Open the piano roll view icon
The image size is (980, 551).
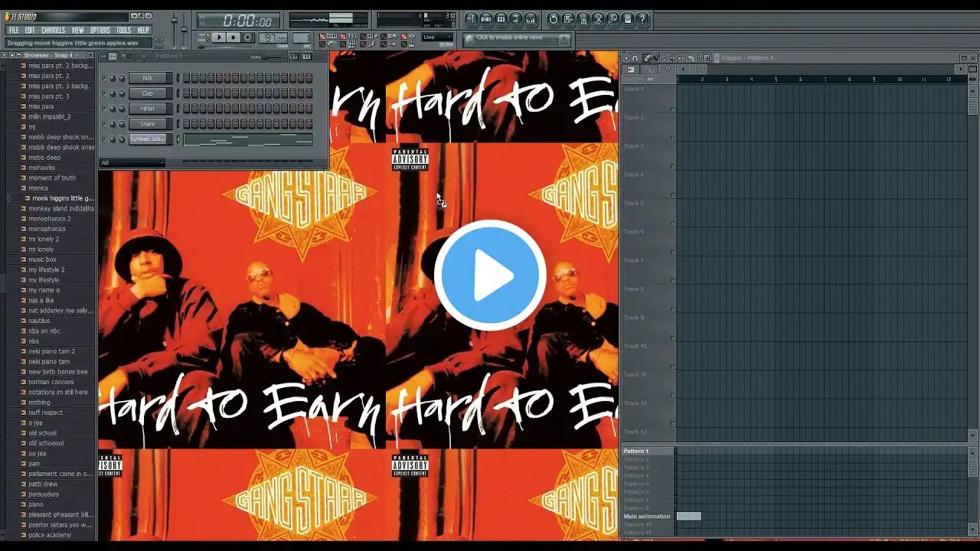click(x=501, y=19)
